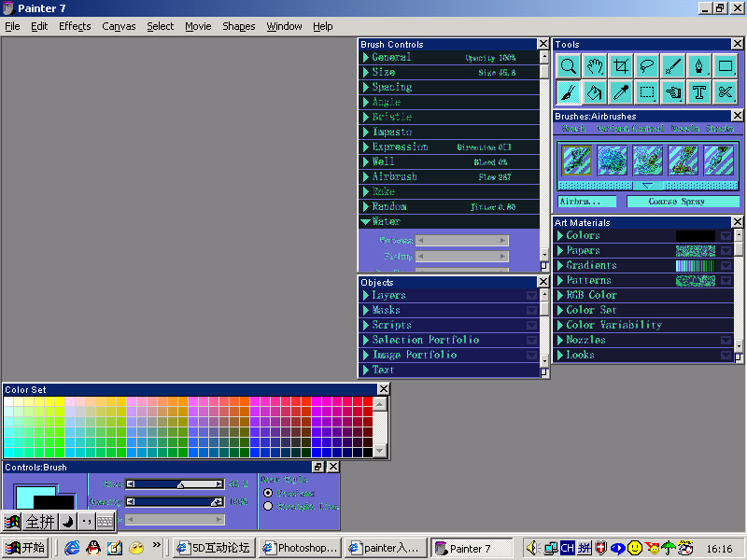Open the Canvas menu
Image resolution: width=747 pixels, height=560 pixels.
point(119,26)
